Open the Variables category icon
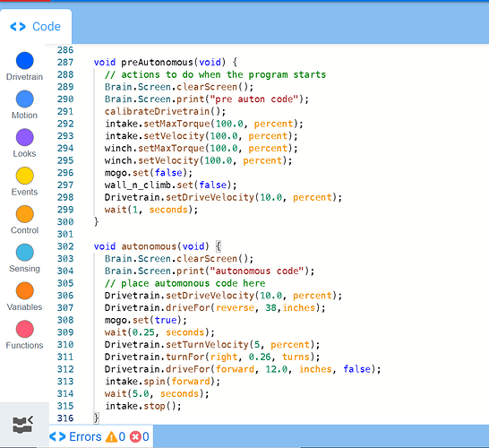The width and height of the screenshot is (489, 448). (25, 291)
